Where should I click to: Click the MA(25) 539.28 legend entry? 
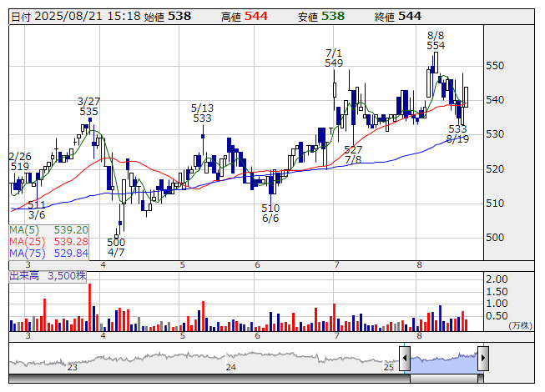coord(48,242)
